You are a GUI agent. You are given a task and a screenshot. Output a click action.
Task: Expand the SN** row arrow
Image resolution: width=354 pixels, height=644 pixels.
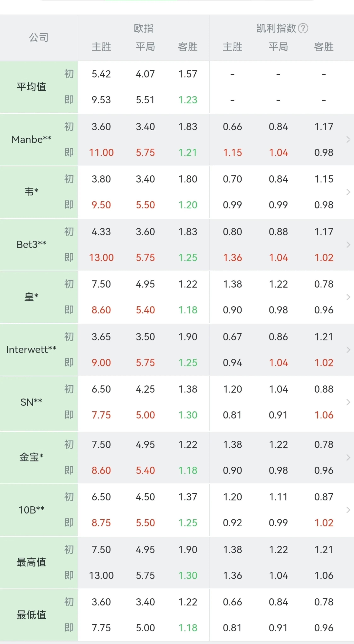[348, 402]
